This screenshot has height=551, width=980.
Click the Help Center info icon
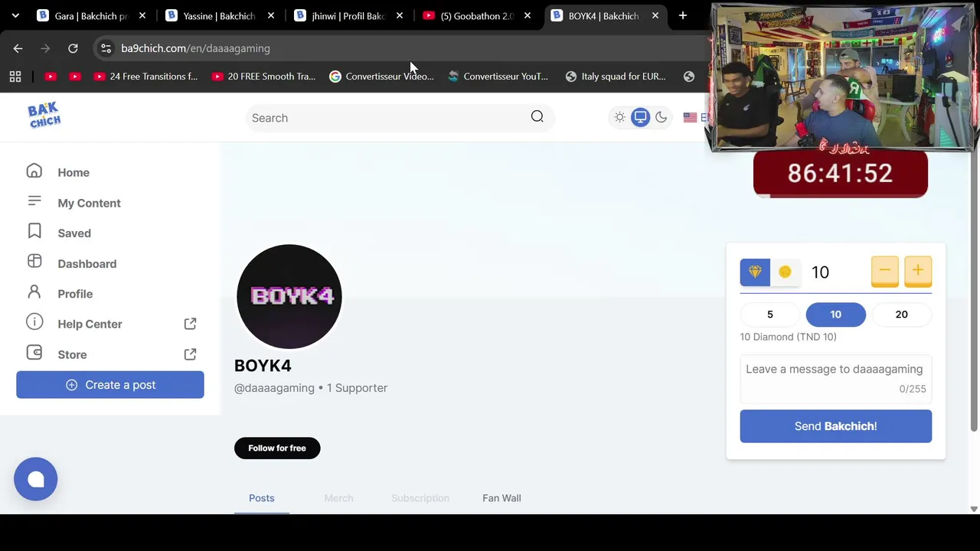pos(34,322)
